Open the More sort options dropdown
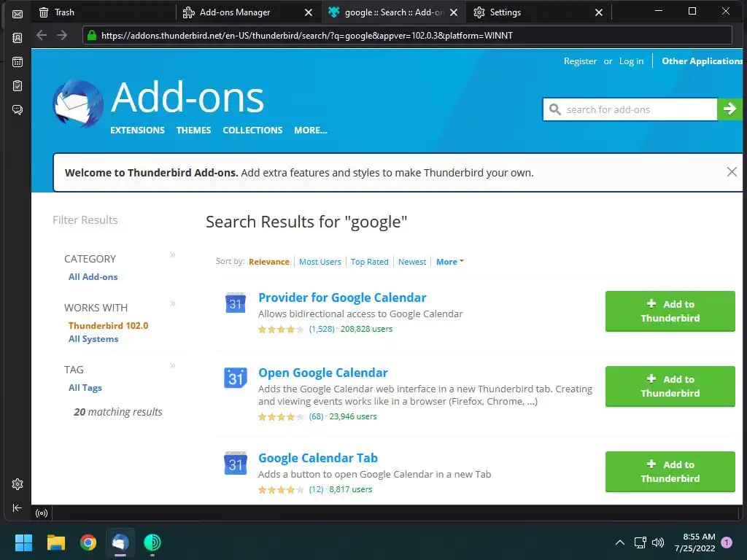 [x=449, y=262]
